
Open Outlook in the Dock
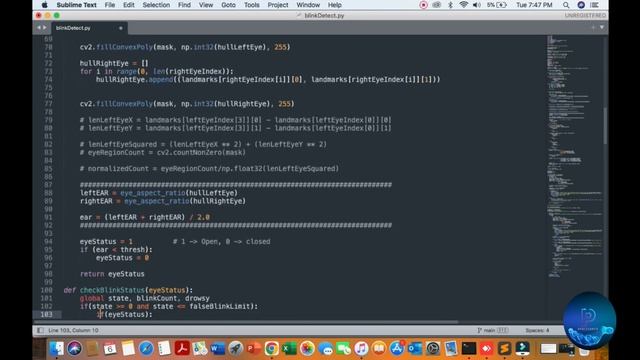(x=415, y=349)
